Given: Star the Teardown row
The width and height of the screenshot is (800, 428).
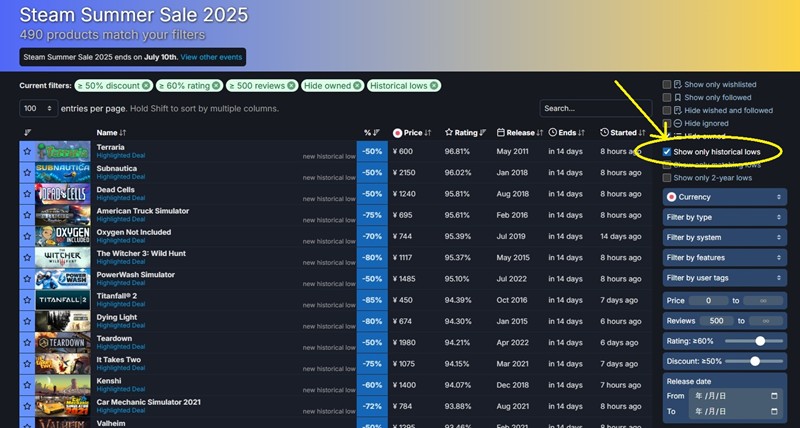Looking at the screenshot, I should 27,343.
